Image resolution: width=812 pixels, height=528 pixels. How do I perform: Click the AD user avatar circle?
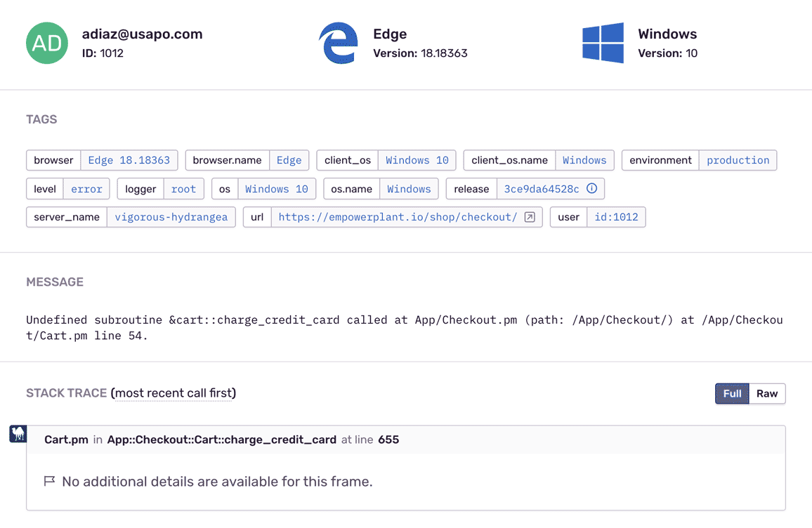click(x=47, y=43)
